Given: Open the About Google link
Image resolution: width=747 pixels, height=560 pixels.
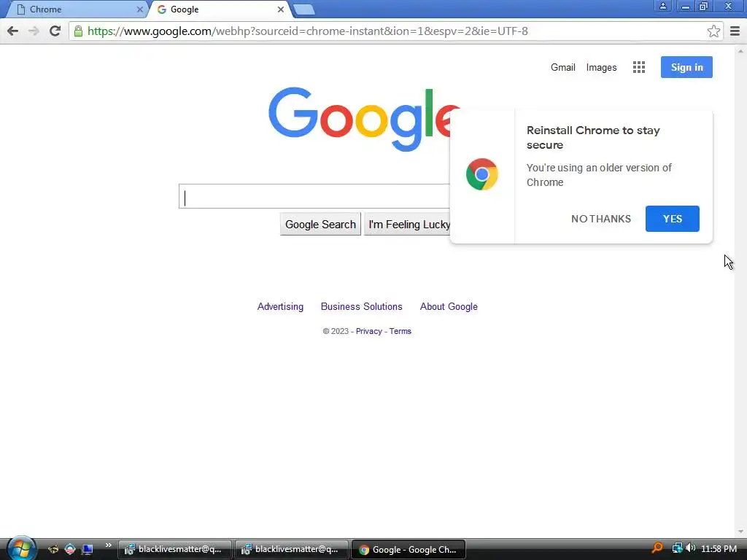Looking at the screenshot, I should pyautogui.click(x=449, y=307).
